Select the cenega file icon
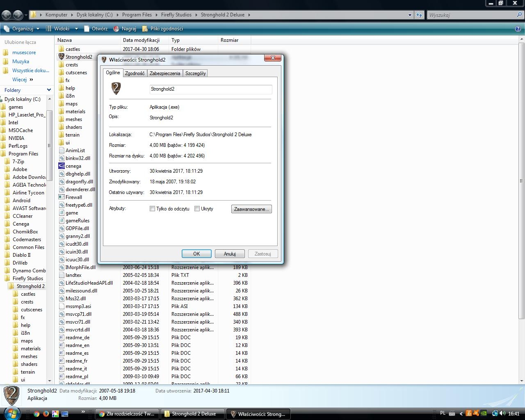The image size is (525, 420). pos(62,166)
